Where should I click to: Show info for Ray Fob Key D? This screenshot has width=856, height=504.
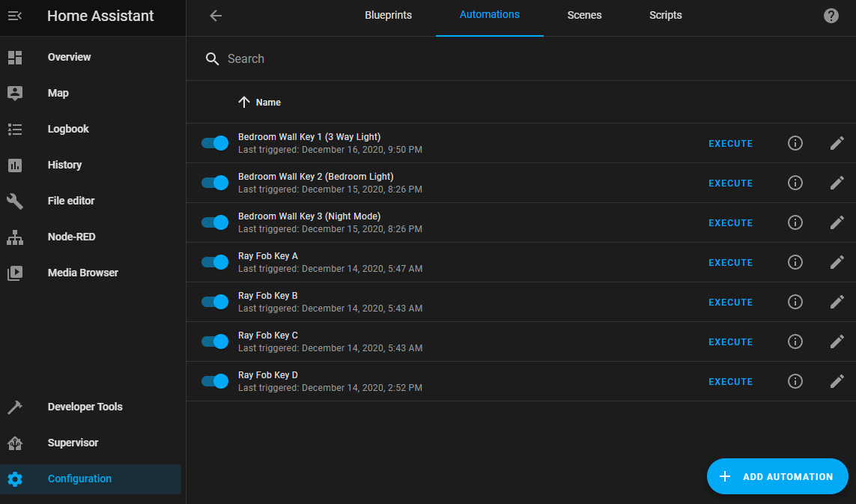(795, 381)
